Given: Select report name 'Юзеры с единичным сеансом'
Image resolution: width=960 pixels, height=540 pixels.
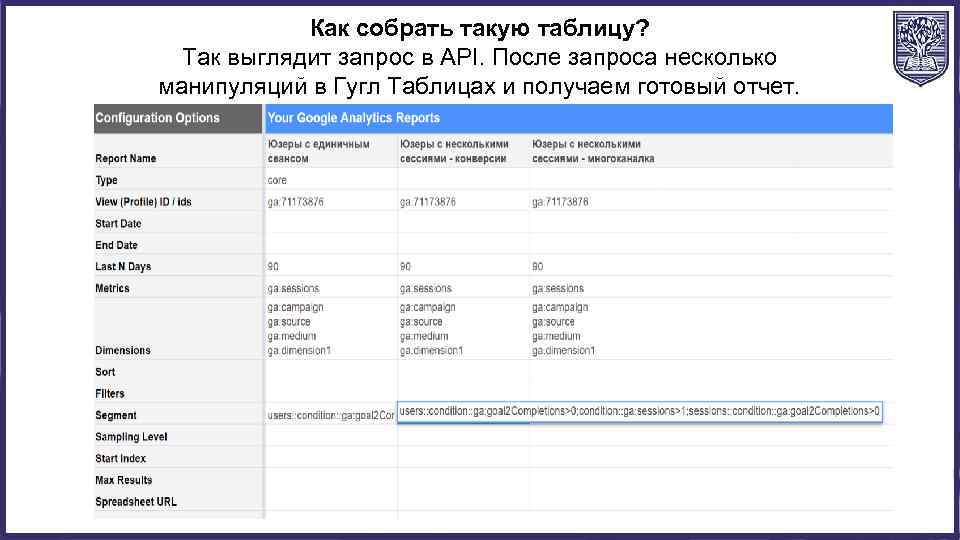Looking at the screenshot, I should click(318, 151).
